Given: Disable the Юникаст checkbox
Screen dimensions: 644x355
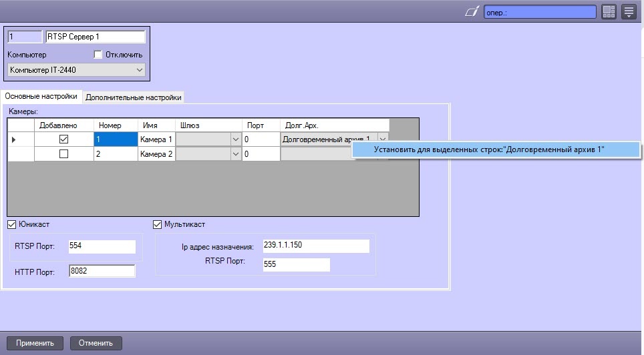Looking at the screenshot, I should point(12,224).
